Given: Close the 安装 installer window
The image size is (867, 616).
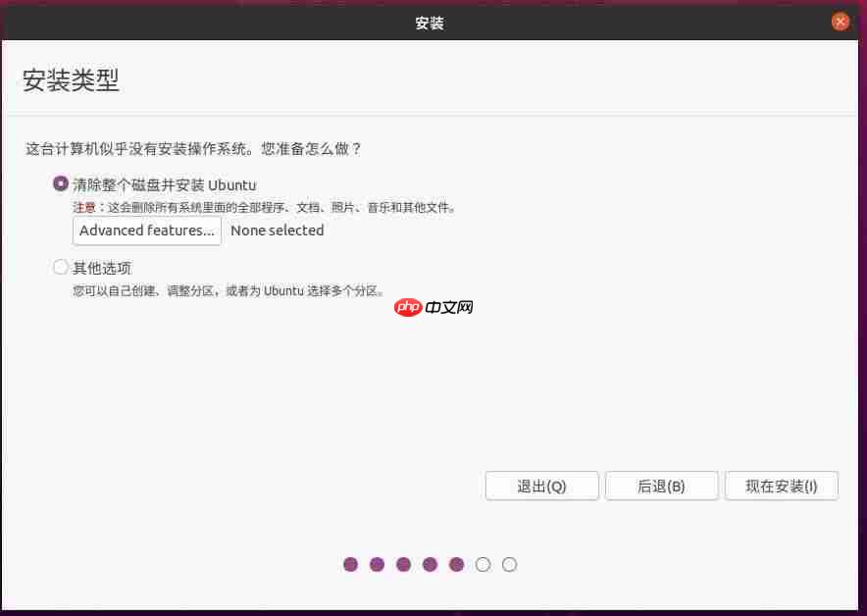Looking at the screenshot, I should coord(840,23).
